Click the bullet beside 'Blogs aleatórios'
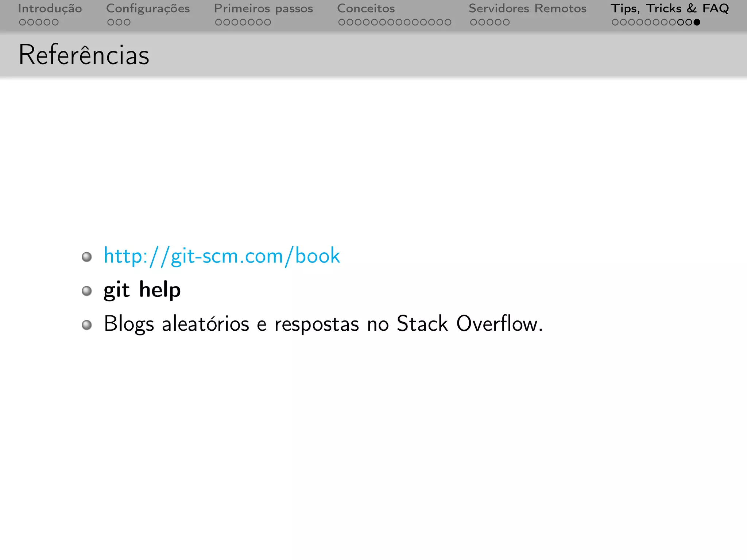 tap(87, 325)
